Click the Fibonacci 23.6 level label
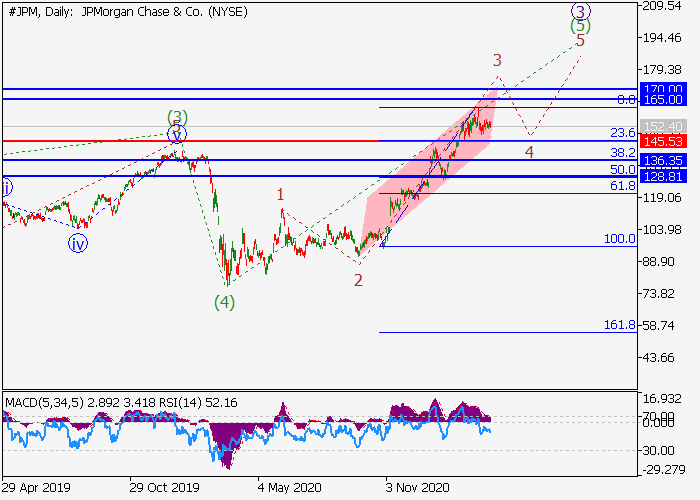This screenshot has width=700, height=500. tap(623, 133)
